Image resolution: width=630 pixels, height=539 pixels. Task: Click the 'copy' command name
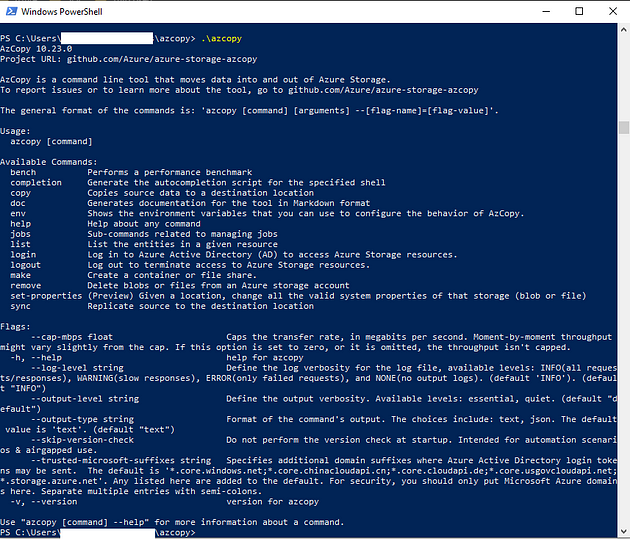click(x=20, y=193)
